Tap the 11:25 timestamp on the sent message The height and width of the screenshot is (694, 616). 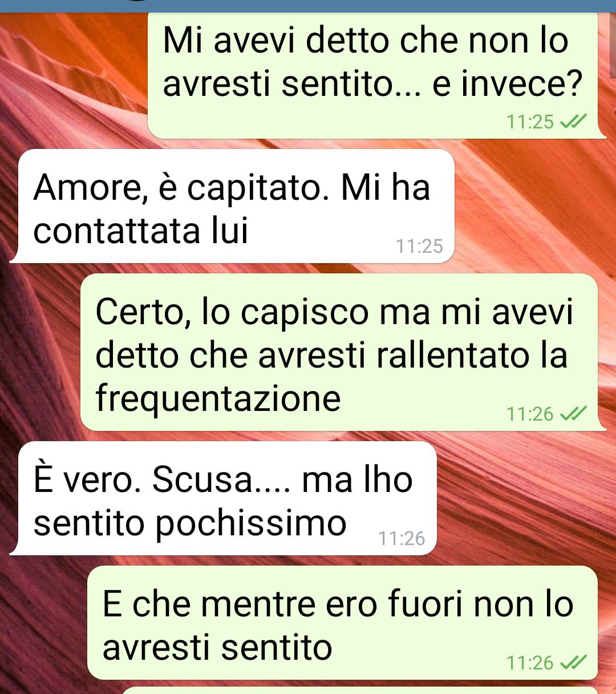[530, 122]
